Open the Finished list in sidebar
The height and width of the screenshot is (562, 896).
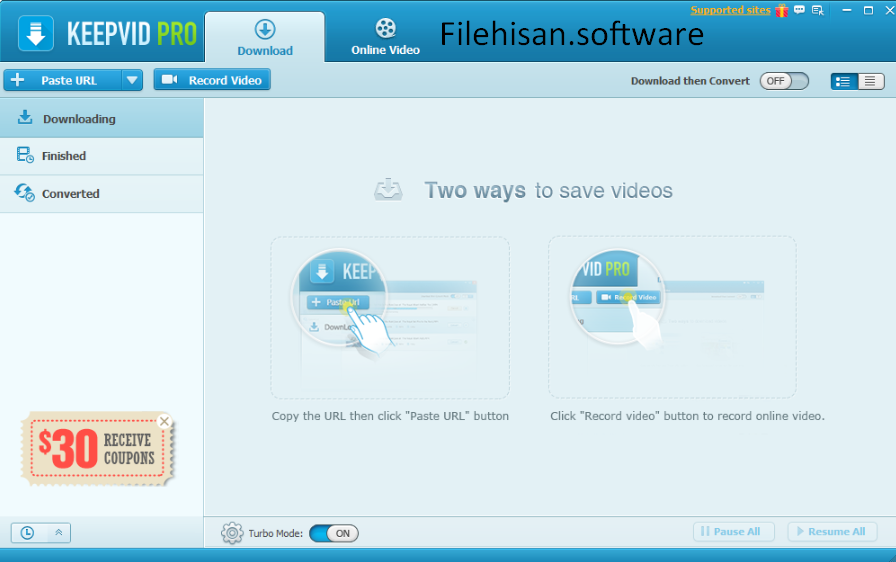[64, 156]
